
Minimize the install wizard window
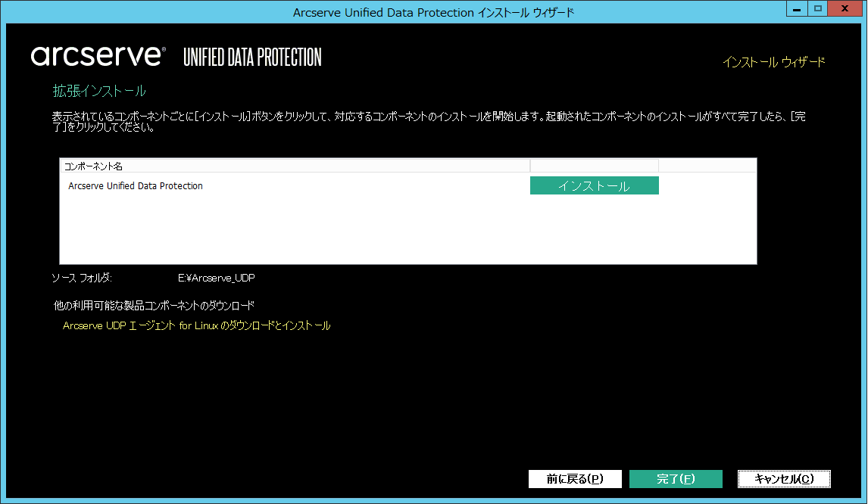click(x=797, y=9)
